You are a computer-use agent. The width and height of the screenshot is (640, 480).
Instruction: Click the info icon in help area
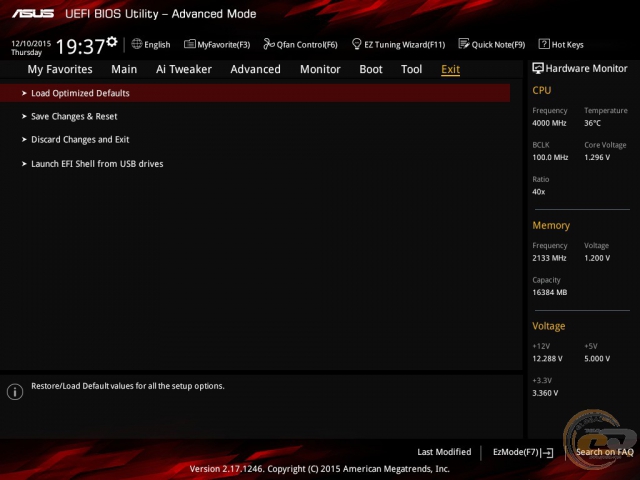(15, 392)
